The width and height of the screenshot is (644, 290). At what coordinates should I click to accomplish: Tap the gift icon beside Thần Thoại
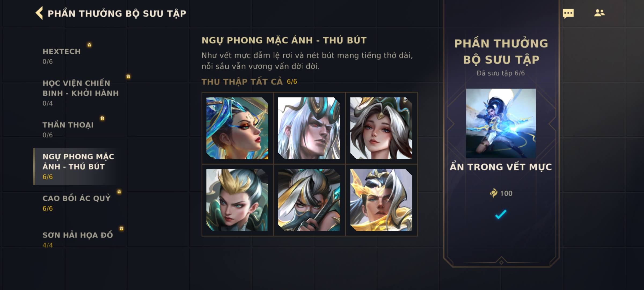pyautogui.click(x=102, y=118)
